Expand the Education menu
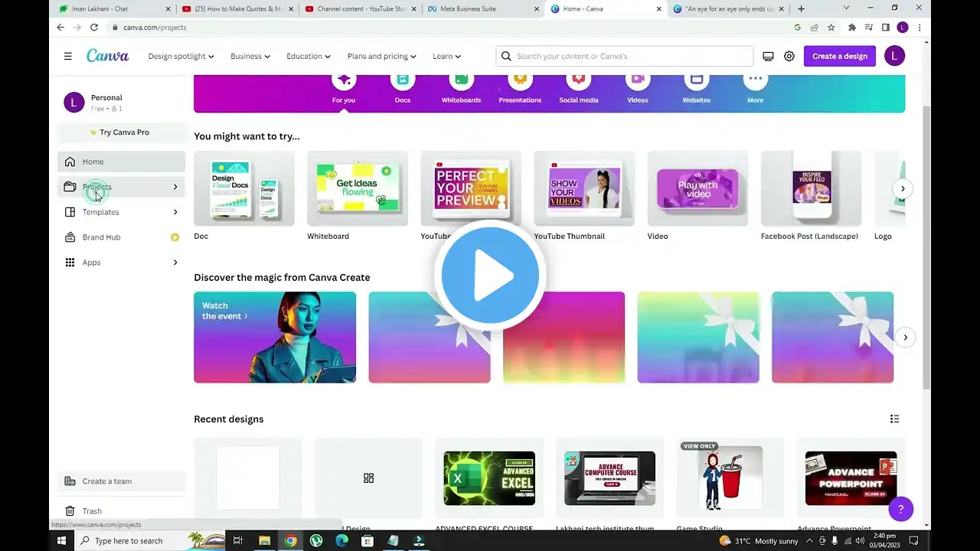The width and height of the screenshot is (980, 551). coord(309,56)
